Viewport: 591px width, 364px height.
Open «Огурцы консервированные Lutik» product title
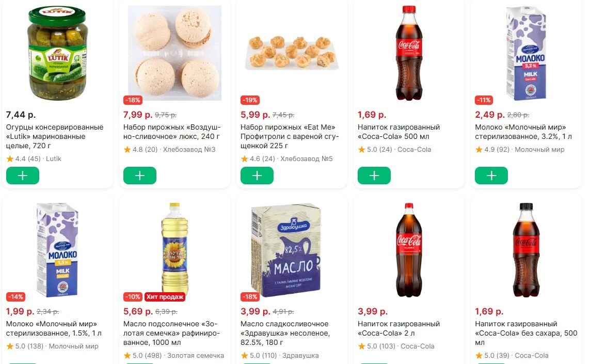(55, 136)
